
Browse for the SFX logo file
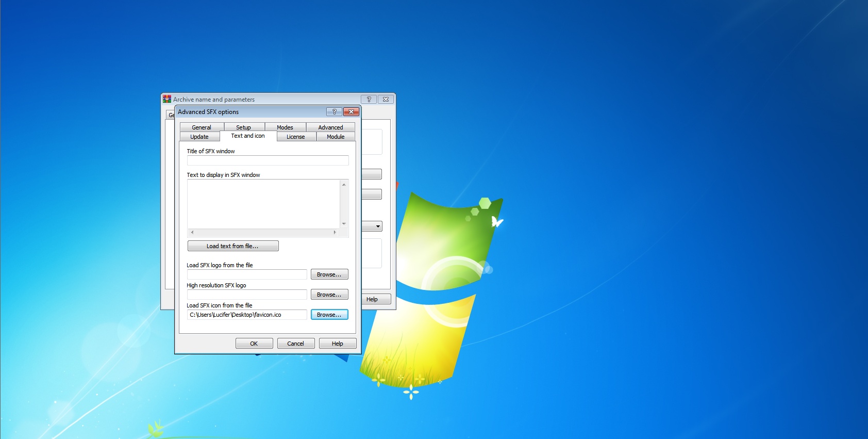click(x=329, y=274)
